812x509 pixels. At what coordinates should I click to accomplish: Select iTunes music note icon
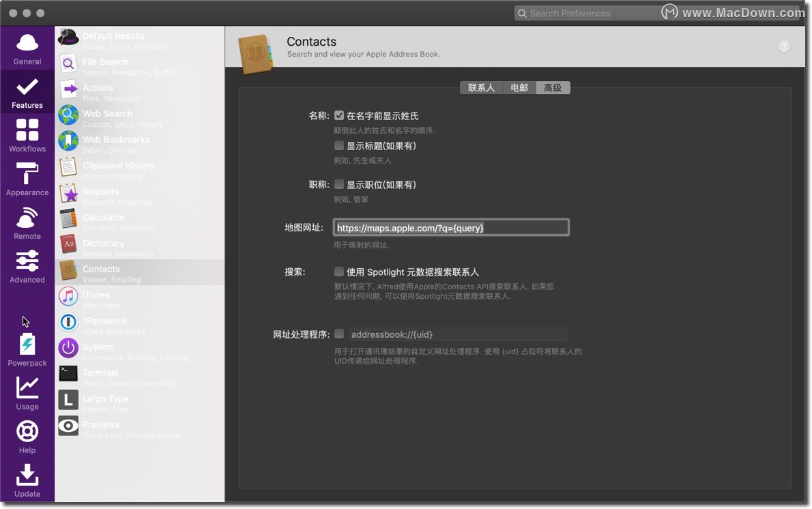point(68,296)
